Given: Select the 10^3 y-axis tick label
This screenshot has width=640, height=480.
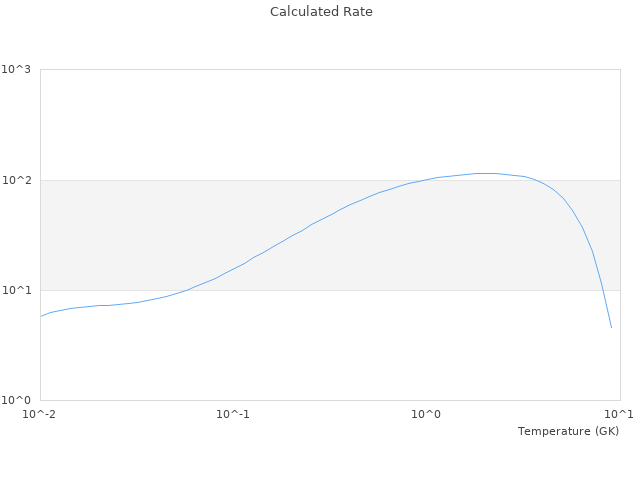Looking at the screenshot, I should pos(16,70).
